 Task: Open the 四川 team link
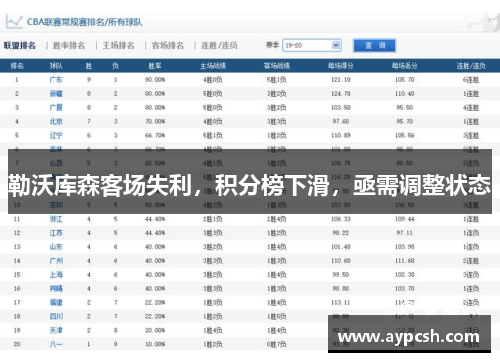(56, 316)
